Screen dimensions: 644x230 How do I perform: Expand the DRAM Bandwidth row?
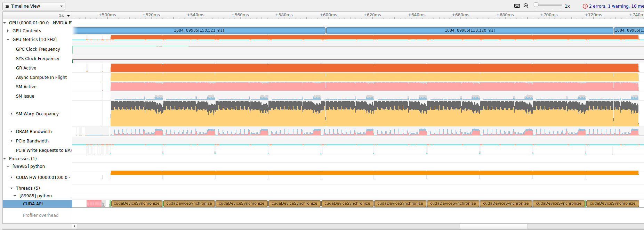[11, 132]
